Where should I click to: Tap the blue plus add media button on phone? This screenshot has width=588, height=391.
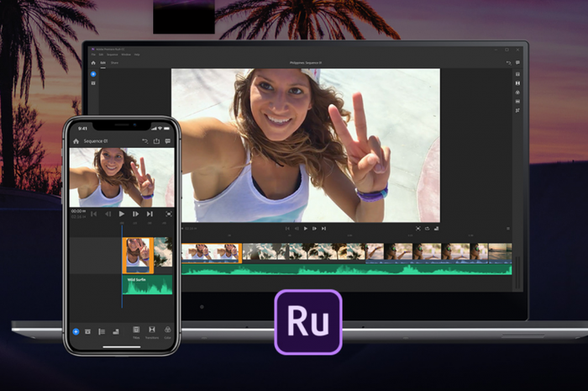[x=76, y=331]
